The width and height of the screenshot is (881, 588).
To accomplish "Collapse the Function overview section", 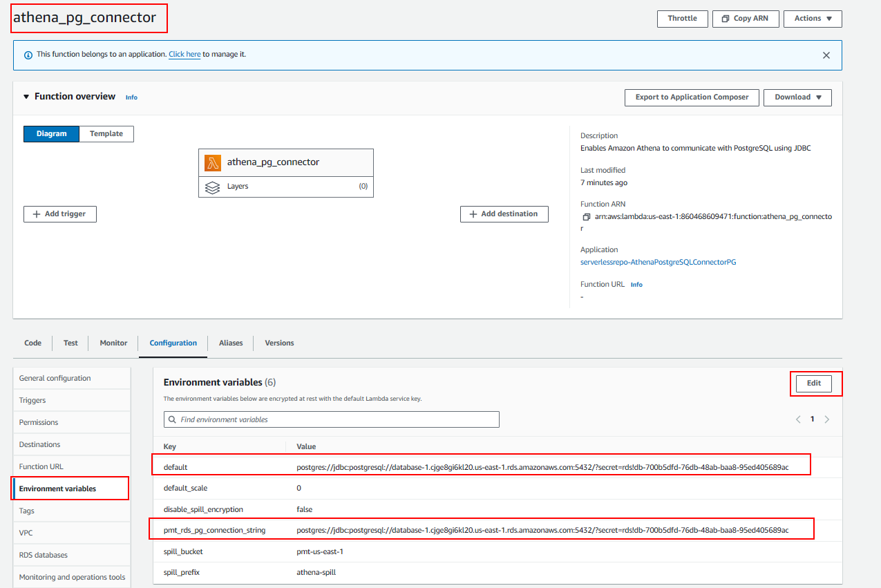I will coord(27,97).
